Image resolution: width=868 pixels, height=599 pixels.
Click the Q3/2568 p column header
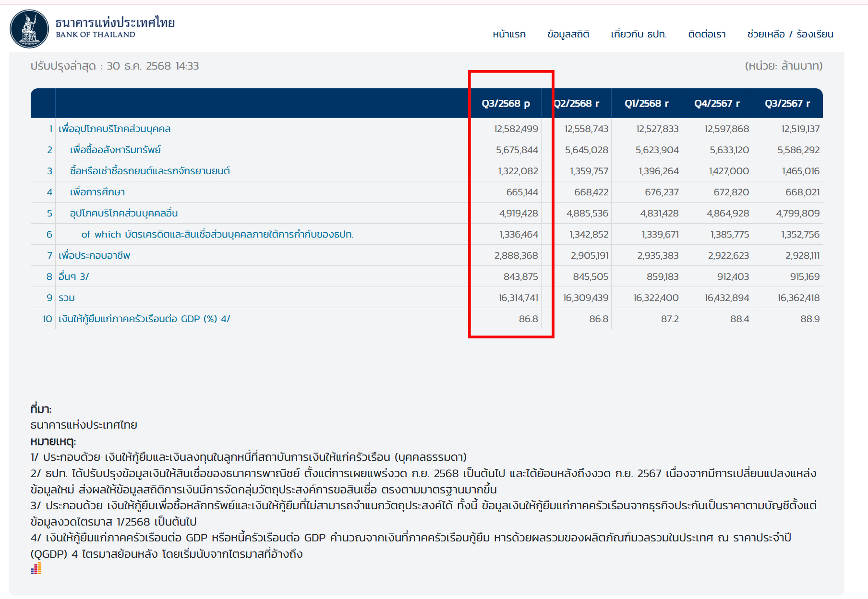click(x=506, y=104)
